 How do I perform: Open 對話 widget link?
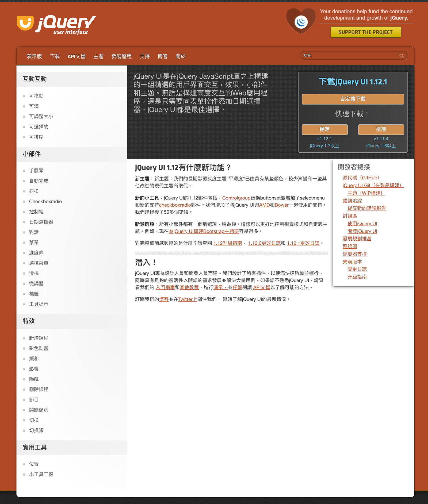[34, 232]
